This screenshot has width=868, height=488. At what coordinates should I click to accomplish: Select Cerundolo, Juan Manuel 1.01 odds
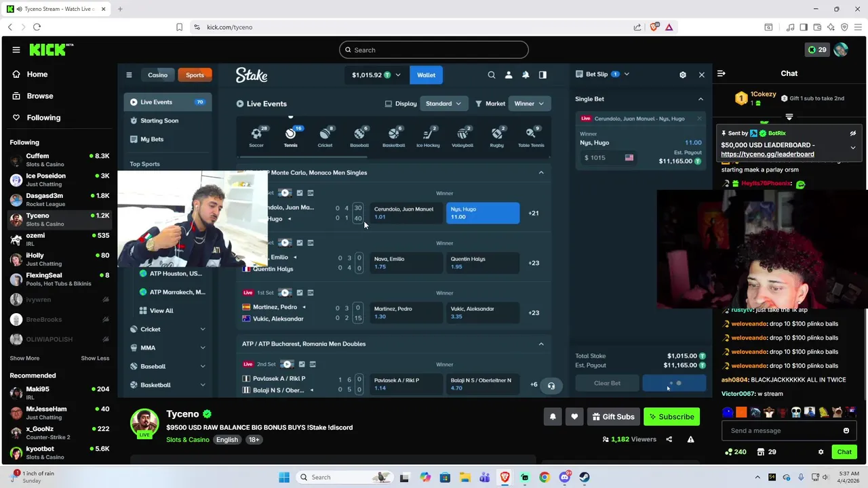[x=406, y=213]
